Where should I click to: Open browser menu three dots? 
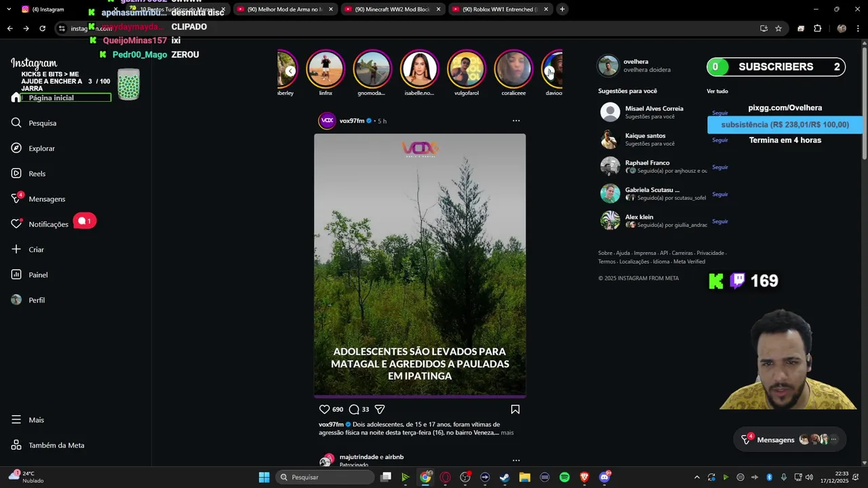click(x=859, y=28)
